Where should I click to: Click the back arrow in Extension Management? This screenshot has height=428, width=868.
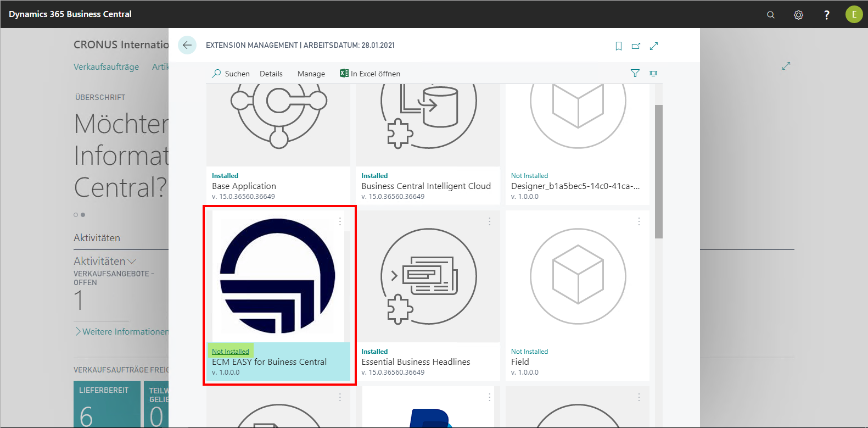click(187, 45)
